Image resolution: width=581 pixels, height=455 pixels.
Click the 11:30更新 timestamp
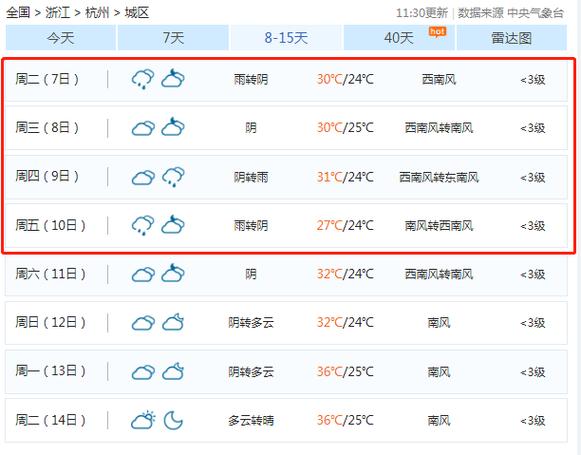[x=422, y=13]
